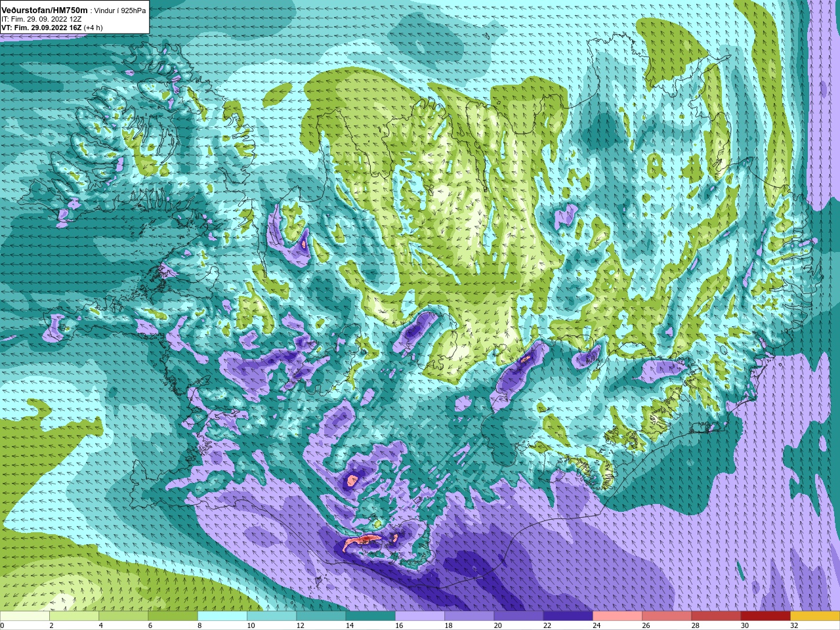Click the dark teal 14–16 legend swatch
Image resolution: width=840 pixels, height=630 pixels.
[370, 616]
